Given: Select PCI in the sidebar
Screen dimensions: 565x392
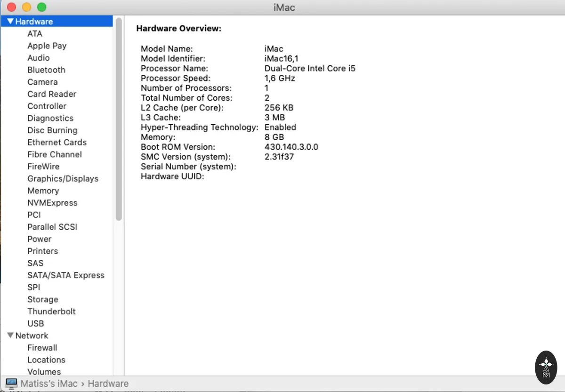Looking at the screenshot, I should click(34, 215).
